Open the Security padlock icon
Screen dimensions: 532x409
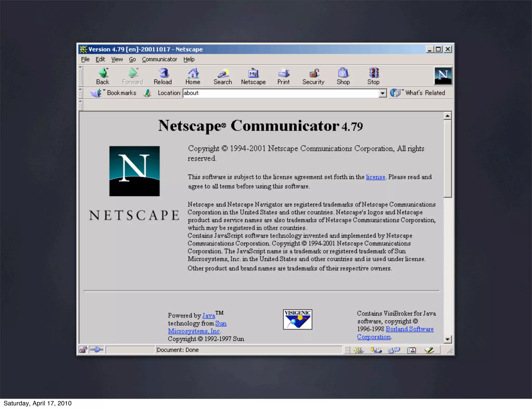(x=314, y=73)
